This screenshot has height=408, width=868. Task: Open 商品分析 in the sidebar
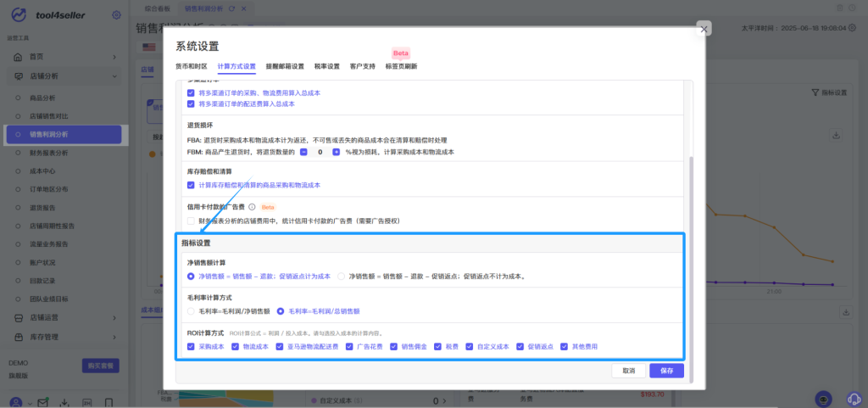click(x=42, y=98)
